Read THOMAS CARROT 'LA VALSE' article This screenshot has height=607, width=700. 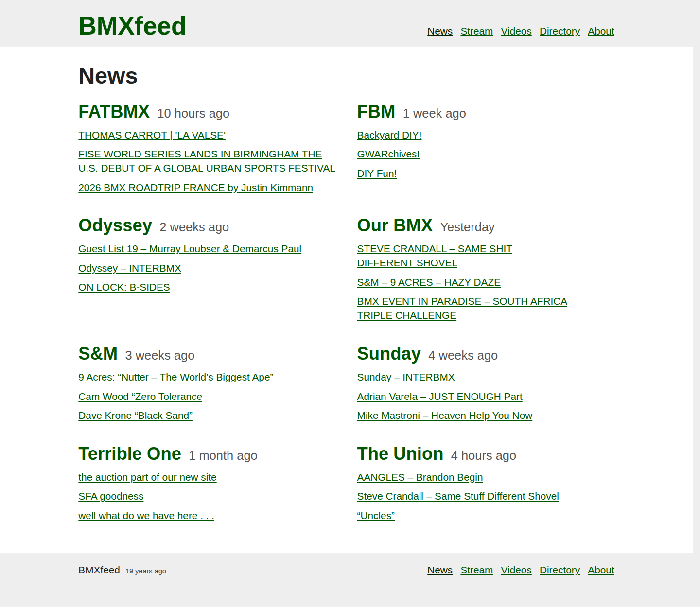152,135
